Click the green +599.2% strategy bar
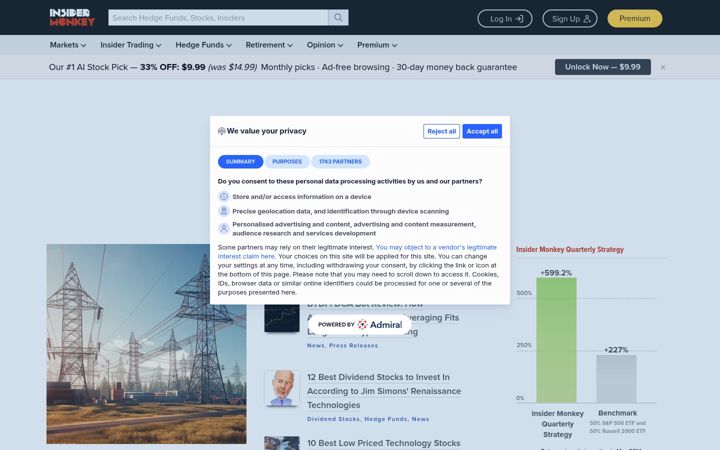The height and width of the screenshot is (450, 720). click(x=556, y=340)
